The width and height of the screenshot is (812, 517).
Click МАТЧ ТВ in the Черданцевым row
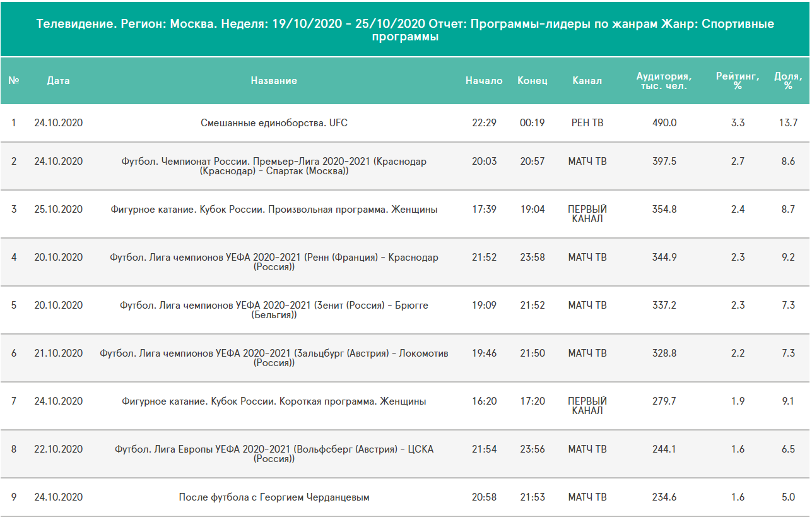tap(587, 497)
